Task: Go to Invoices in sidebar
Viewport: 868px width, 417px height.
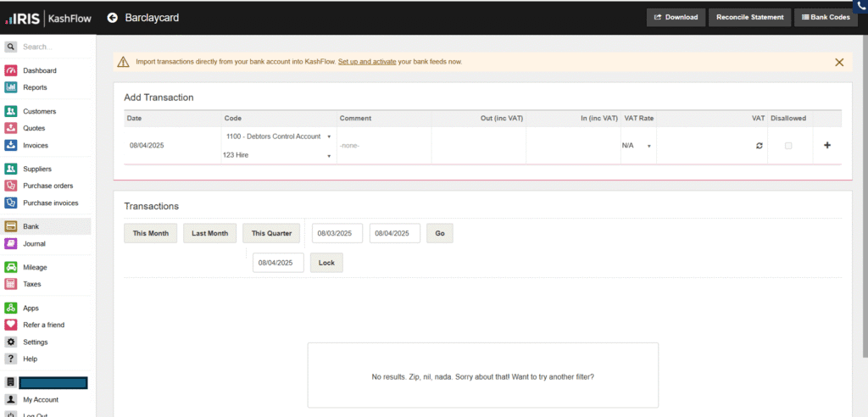Action: [x=35, y=145]
